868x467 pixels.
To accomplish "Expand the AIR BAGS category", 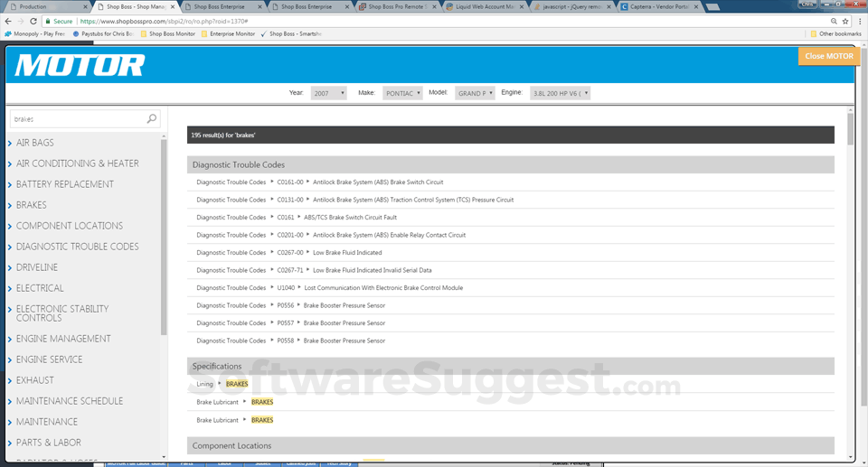I will [35, 143].
